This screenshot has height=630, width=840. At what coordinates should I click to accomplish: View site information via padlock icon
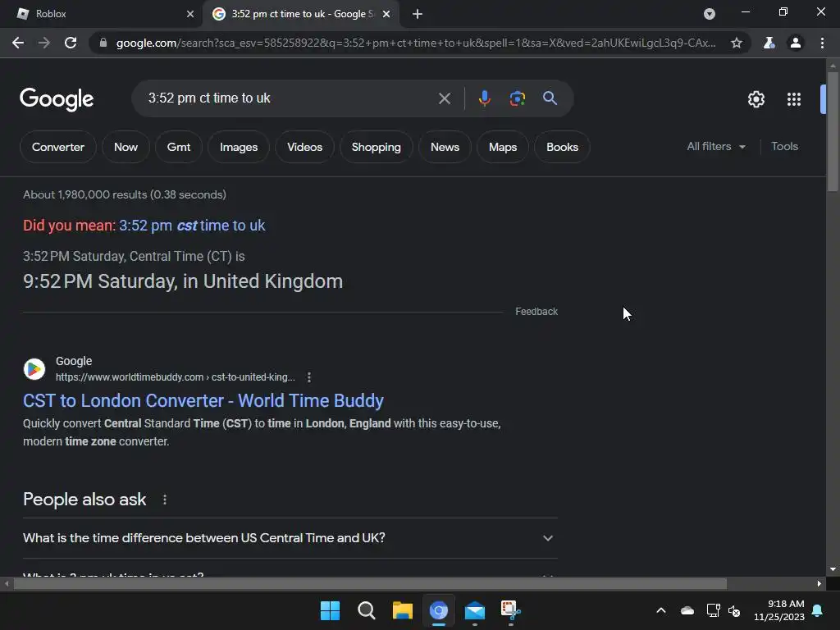103,43
